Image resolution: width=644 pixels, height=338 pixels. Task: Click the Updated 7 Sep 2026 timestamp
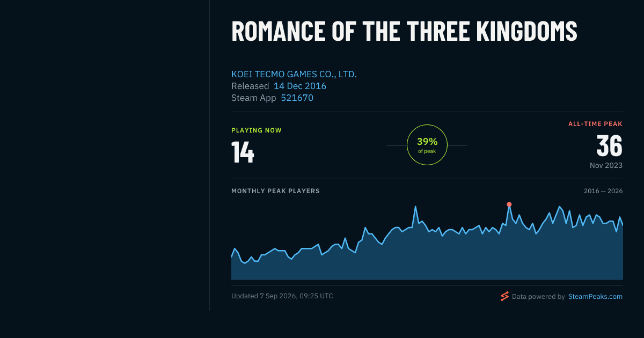tap(282, 296)
